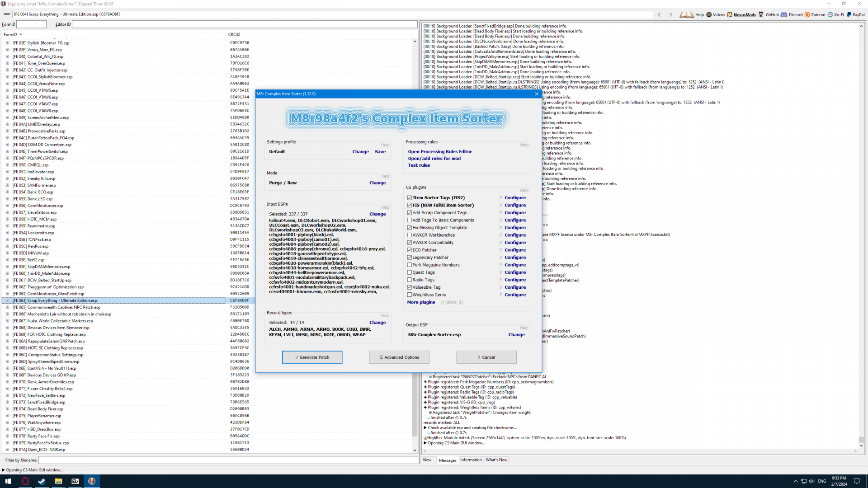Switch to the What's New tab
The height and width of the screenshot is (488, 868).
pos(496,460)
